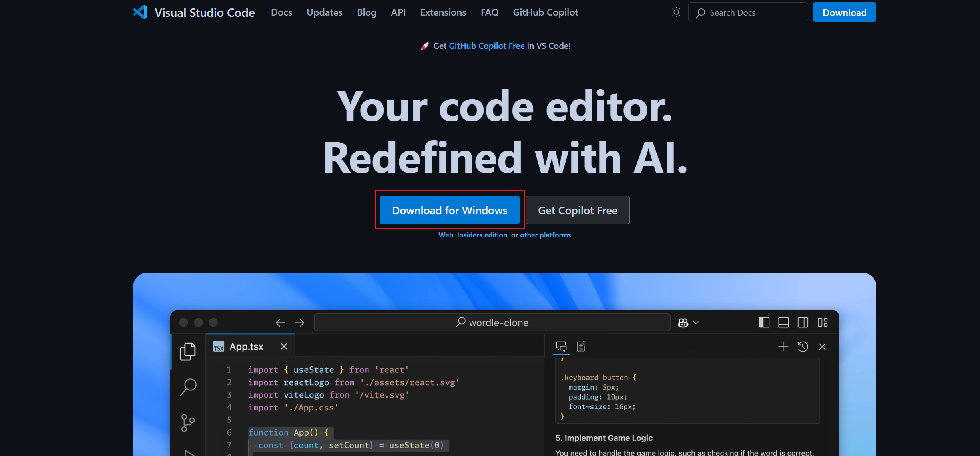Screen dimensions: 980x456
Task: Select the App.tsx editor tab
Action: (x=246, y=346)
